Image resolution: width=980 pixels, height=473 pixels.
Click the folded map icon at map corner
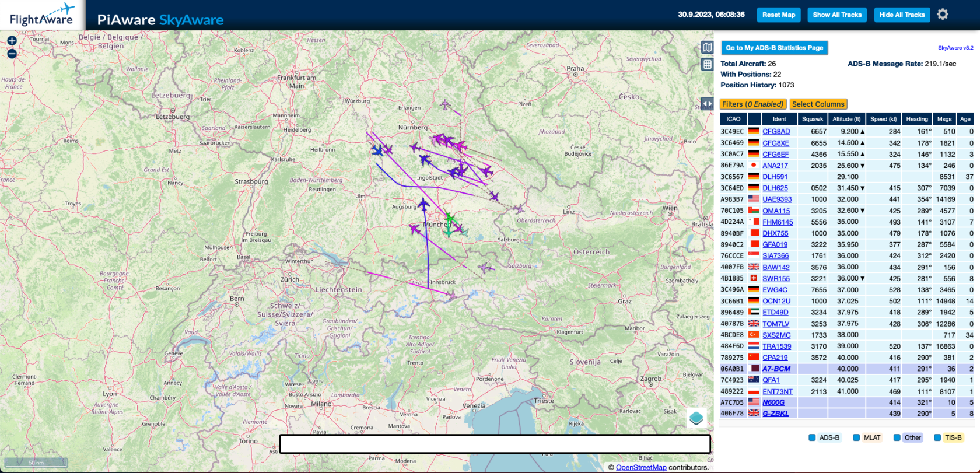708,47
